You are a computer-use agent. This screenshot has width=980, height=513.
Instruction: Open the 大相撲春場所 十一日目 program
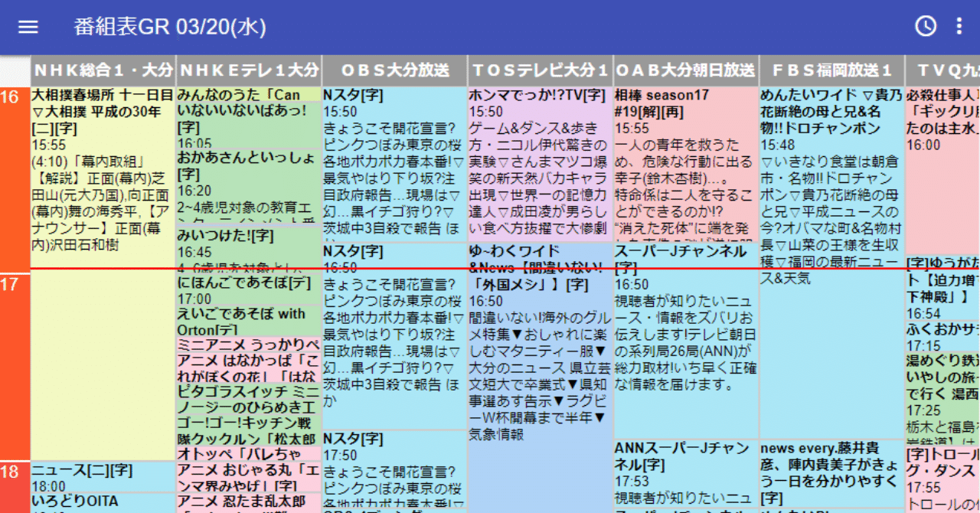coord(103,273)
